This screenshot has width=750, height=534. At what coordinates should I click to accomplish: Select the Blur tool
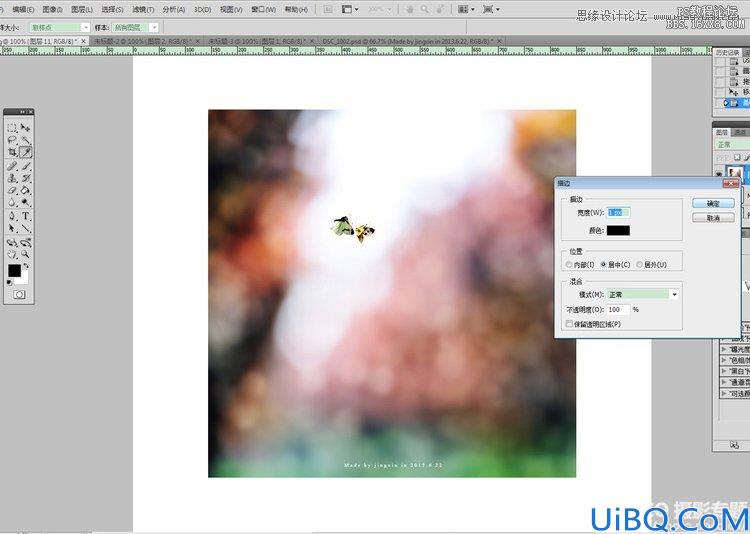tap(12, 202)
